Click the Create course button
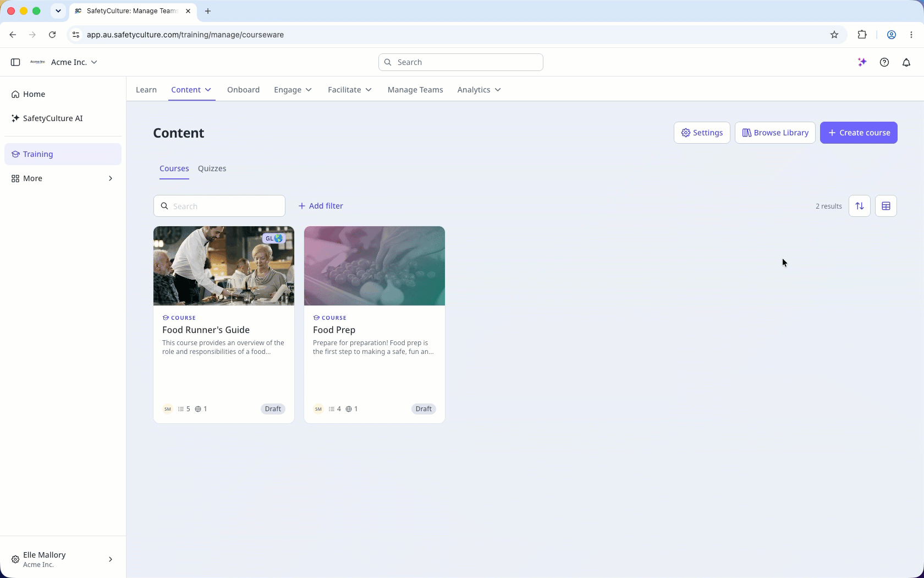The width and height of the screenshot is (924, 578). [x=859, y=133]
